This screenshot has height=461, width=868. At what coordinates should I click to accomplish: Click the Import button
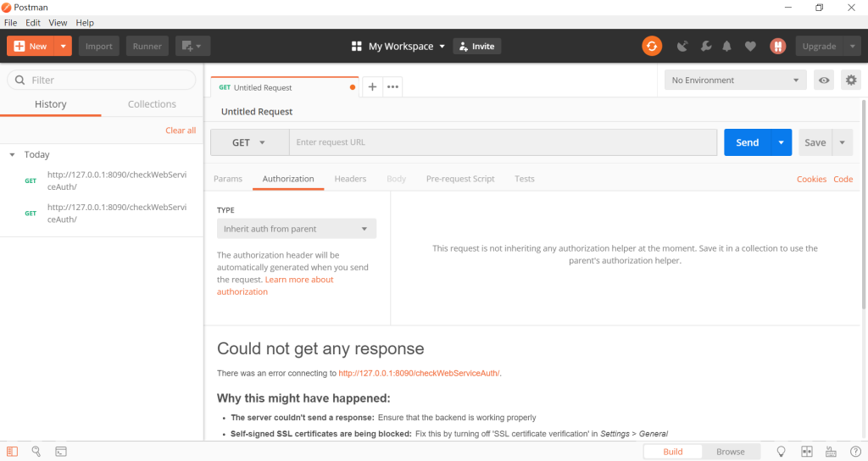pyautogui.click(x=99, y=46)
